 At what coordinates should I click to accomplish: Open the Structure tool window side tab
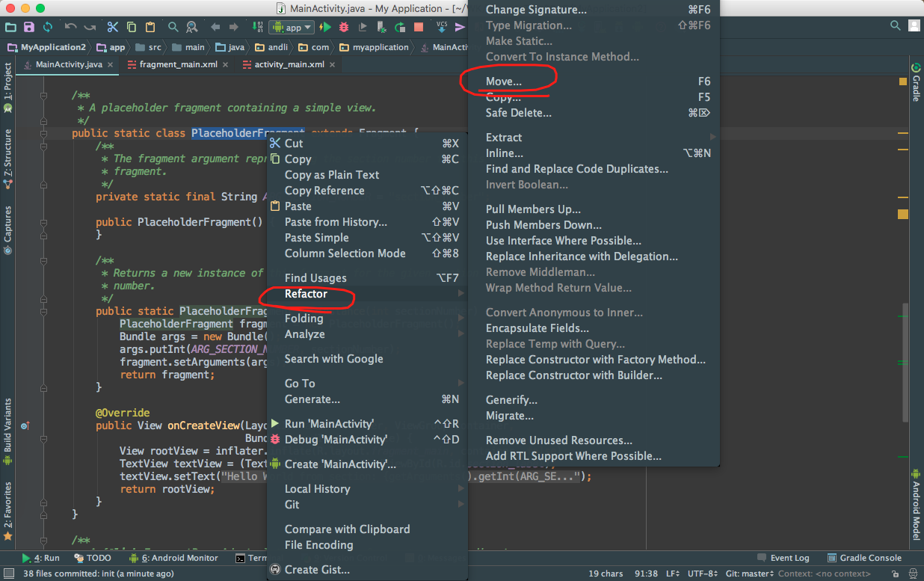pos(7,158)
